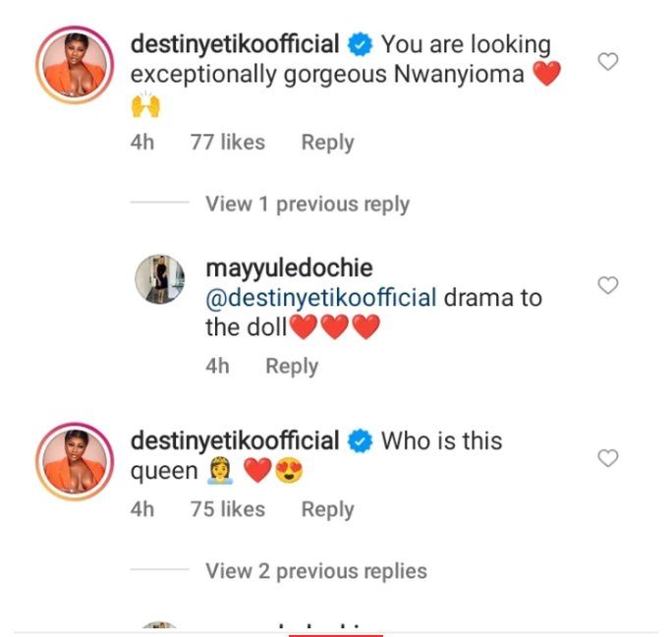Like the "Who is this queen" comment

(x=608, y=458)
